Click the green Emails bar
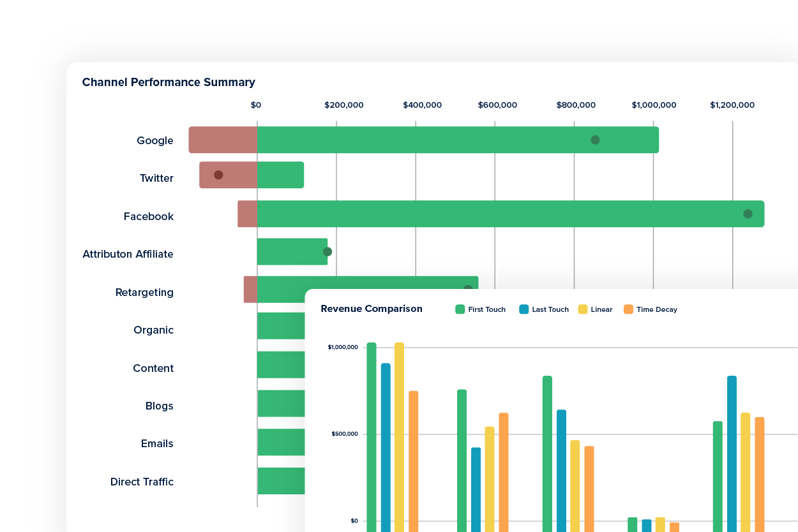Viewport: 798px width, 532px height. pos(281,442)
